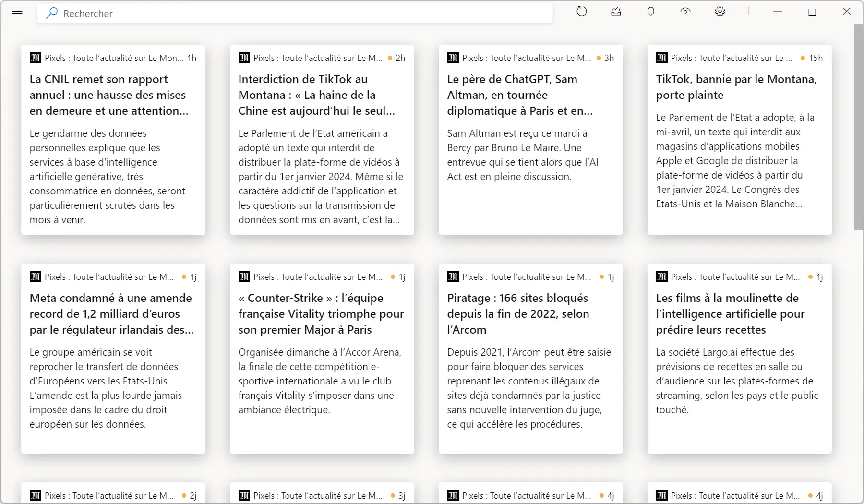
Task: Click summary 'La société Largo.ai effectue des prévisions'
Action: point(737,381)
